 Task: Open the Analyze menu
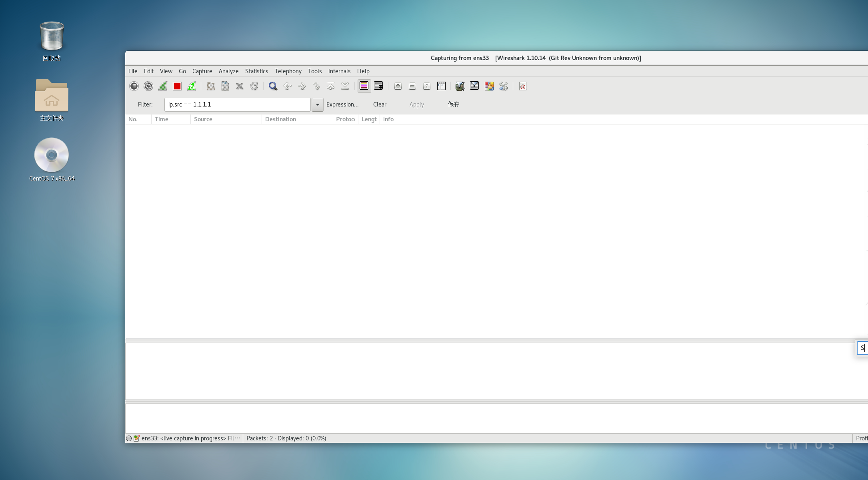[x=228, y=71]
